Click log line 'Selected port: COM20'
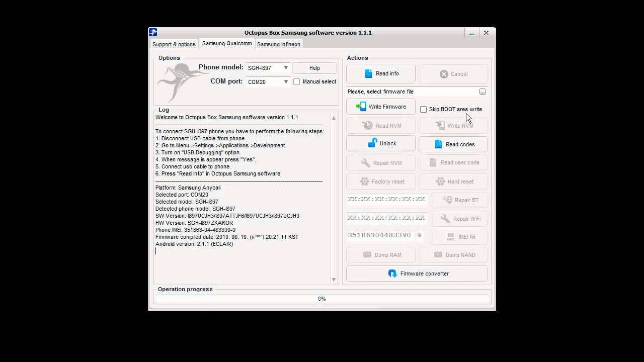Image resolution: width=644 pixels, height=362 pixels. [182, 195]
